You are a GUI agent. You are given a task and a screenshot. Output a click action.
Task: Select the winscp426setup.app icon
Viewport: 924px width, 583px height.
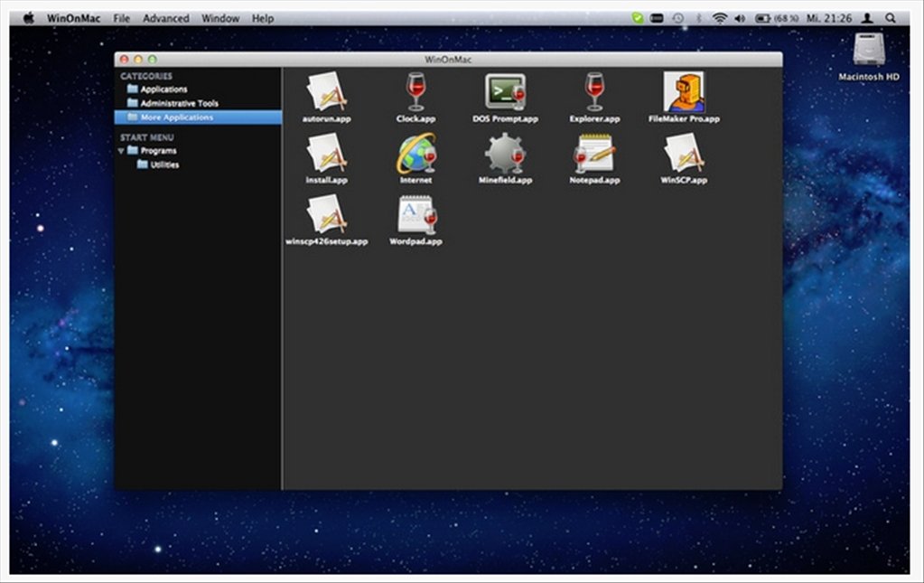pos(326,214)
